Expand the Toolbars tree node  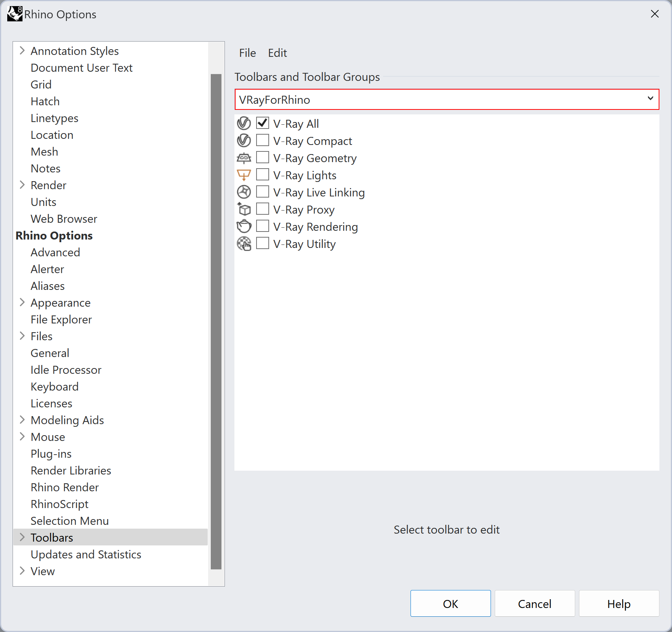(22, 537)
